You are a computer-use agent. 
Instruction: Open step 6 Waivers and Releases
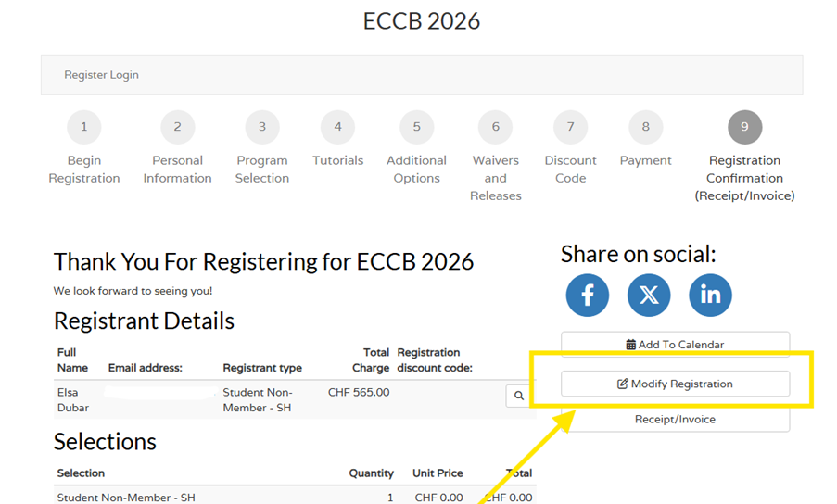point(496,127)
